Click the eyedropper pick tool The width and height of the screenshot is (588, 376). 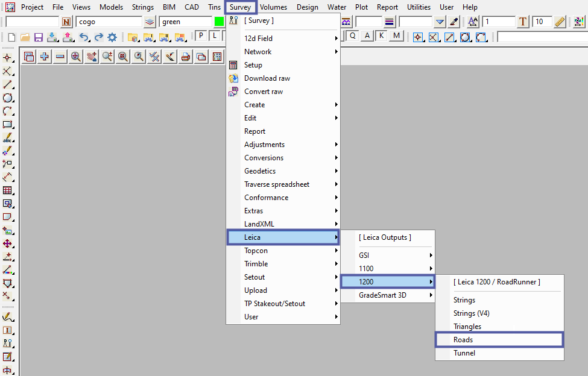point(454,22)
